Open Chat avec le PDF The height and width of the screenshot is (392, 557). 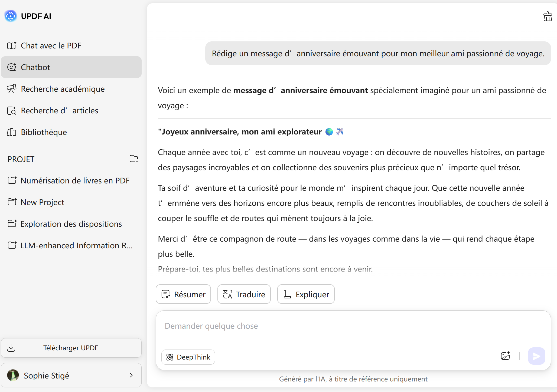(x=51, y=46)
